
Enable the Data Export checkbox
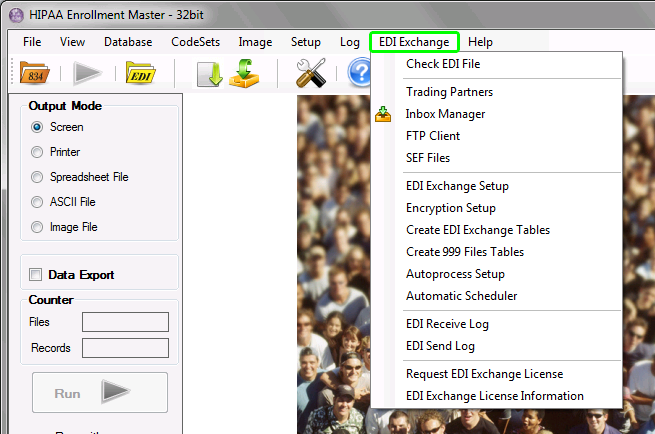(36, 275)
